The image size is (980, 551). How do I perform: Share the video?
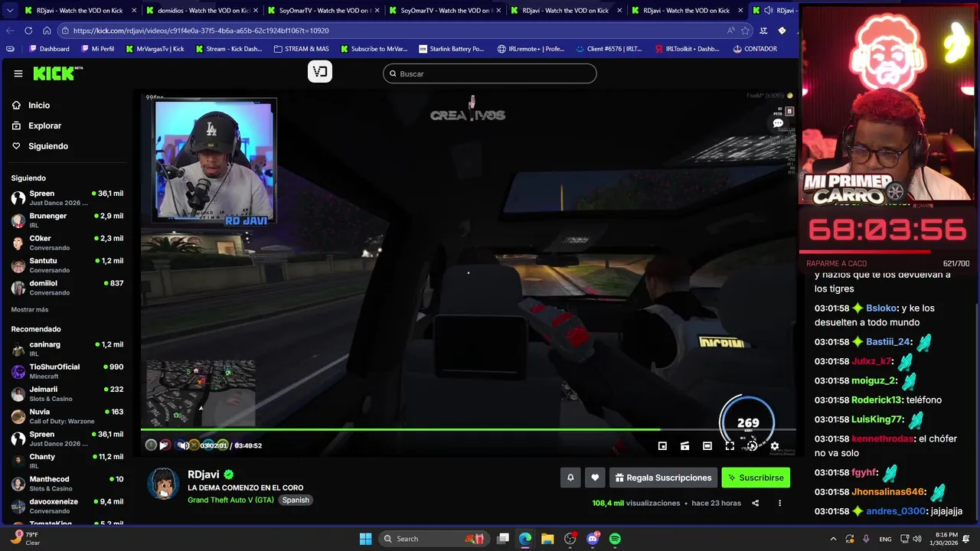pyautogui.click(x=756, y=503)
